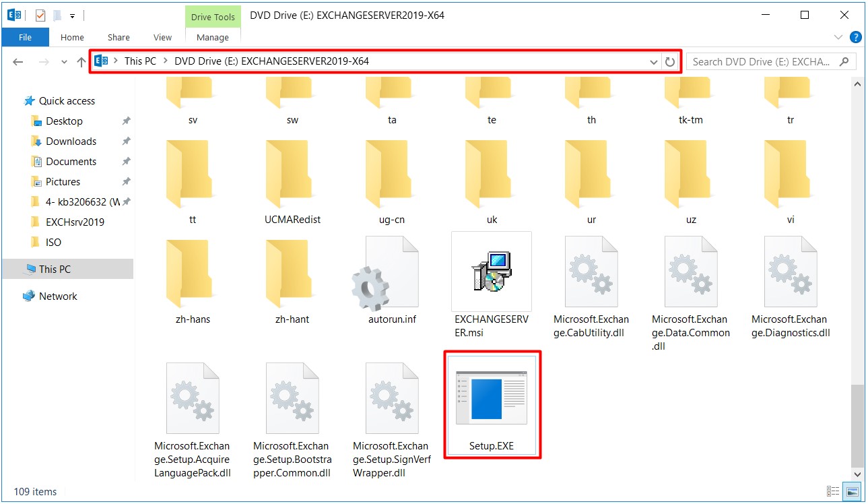The image size is (868, 504).
Task: Click the scrollbar down arrow
Action: (x=857, y=474)
